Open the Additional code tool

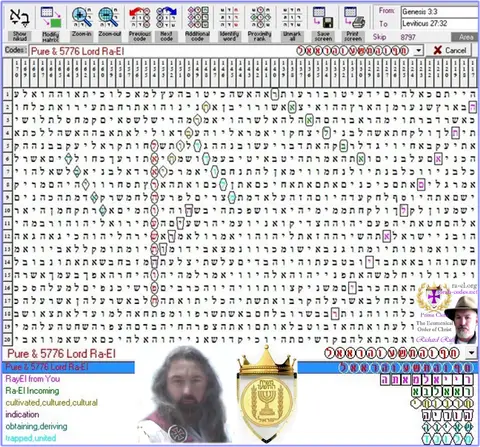coord(198,18)
